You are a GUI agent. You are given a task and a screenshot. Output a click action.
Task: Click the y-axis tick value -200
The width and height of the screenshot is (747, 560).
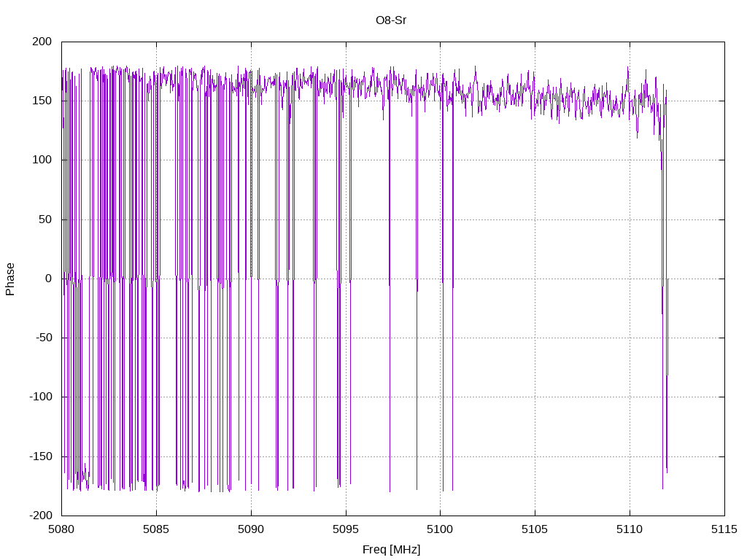tap(41, 516)
